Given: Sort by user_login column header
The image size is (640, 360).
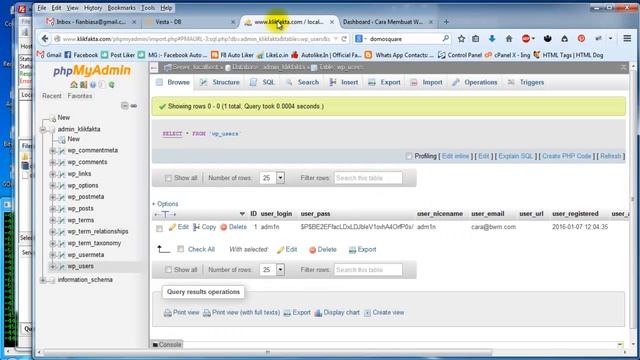Looking at the screenshot, I should pyautogui.click(x=276, y=214).
